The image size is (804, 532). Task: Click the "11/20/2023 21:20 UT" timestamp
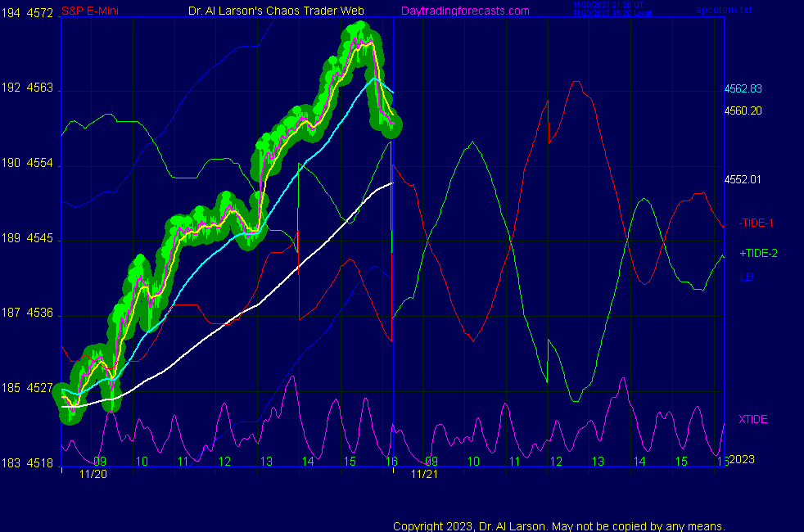coord(608,5)
